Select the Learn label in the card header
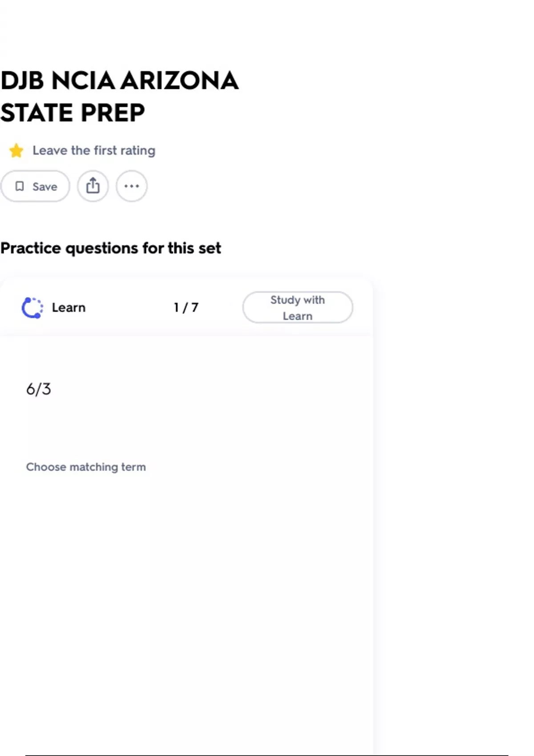 (69, 308)
